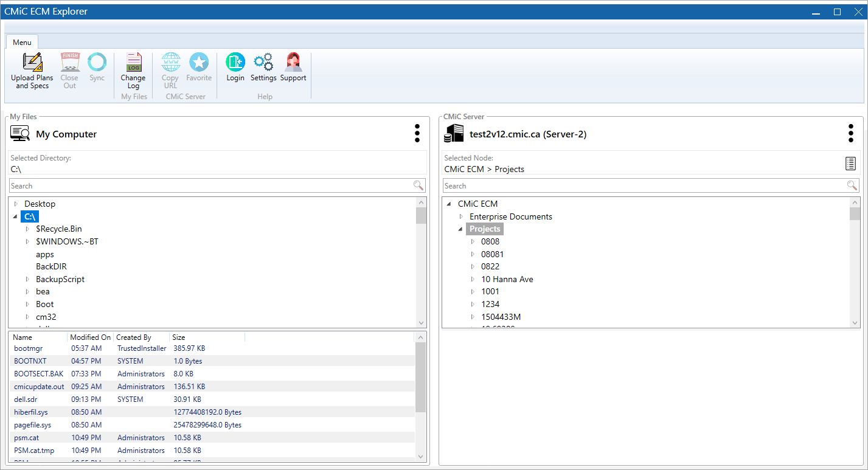Sort file list by Name column
The width and height of the screenshot is (868, 470).
click(x=38, y=337)
